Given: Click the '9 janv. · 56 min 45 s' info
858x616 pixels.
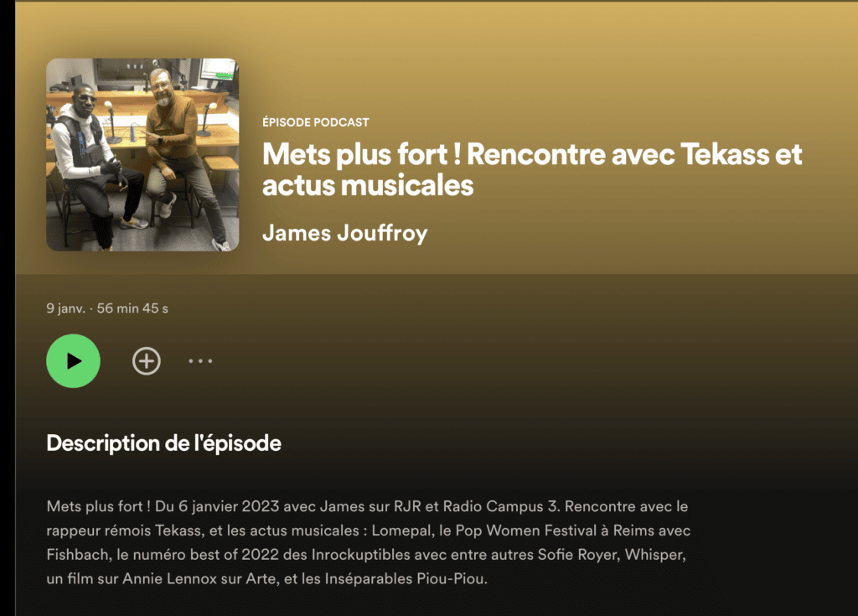Looking at the screenshot, I should click(x=107, y=308).
